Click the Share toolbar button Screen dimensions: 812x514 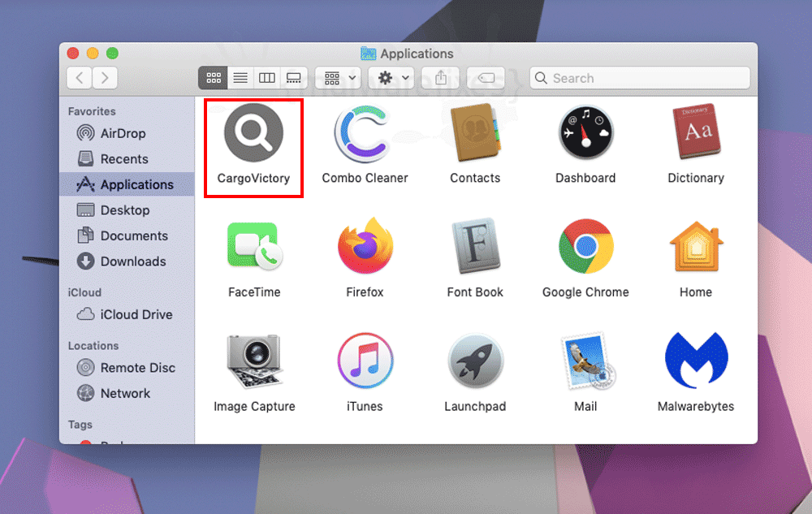441,78
